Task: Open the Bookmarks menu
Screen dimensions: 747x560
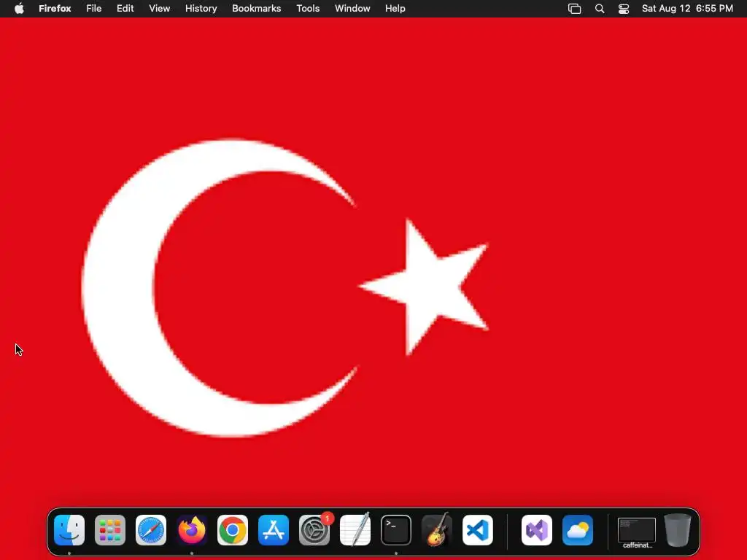Action: (256, 9)
